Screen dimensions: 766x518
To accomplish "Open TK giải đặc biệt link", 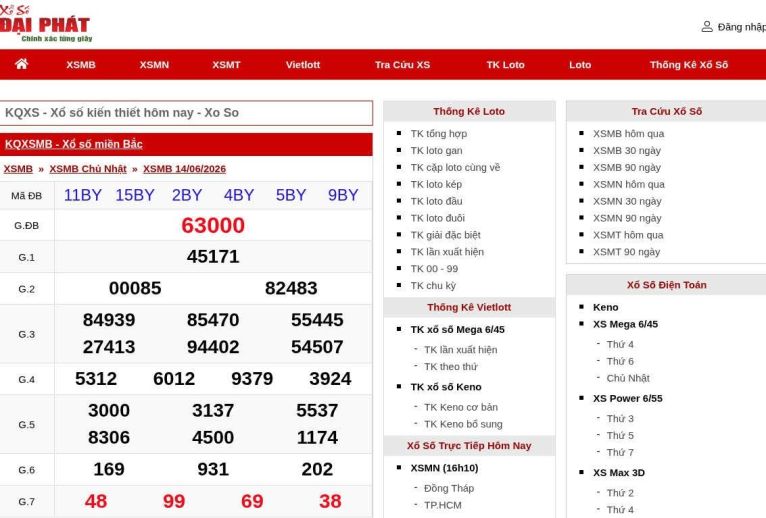I will 446,235.
